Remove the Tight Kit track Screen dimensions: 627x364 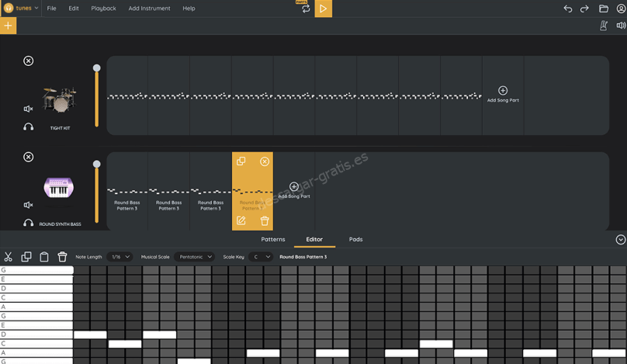pos(29,61)
